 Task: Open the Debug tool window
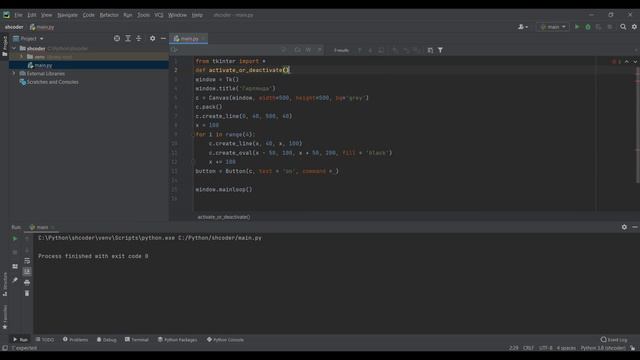pyautogui.click(x=107, y=340)
